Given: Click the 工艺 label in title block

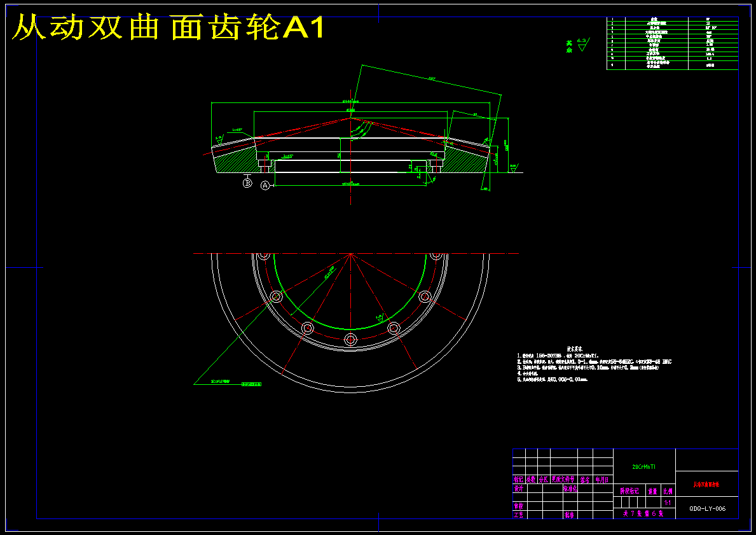Looking at the screenshot, I should click(x=519, y=515).
